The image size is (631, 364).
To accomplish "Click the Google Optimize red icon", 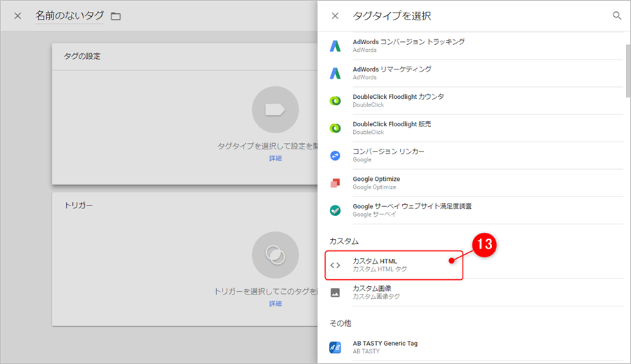I will (336, 183).
